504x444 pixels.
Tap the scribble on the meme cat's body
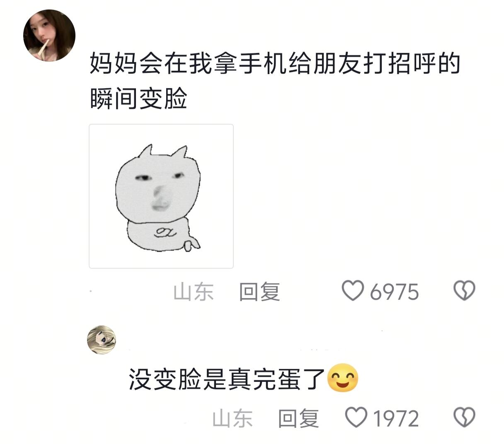pos(165,232)
